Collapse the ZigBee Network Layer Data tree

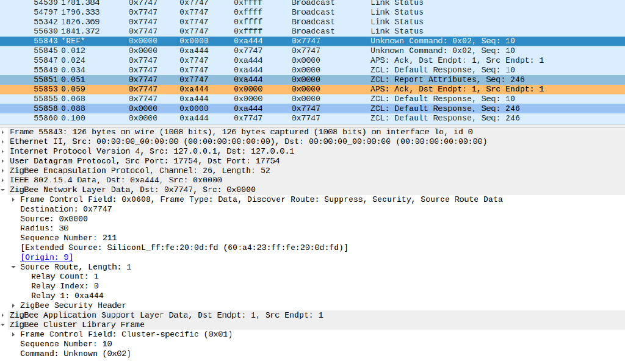(x=4, y=190)
